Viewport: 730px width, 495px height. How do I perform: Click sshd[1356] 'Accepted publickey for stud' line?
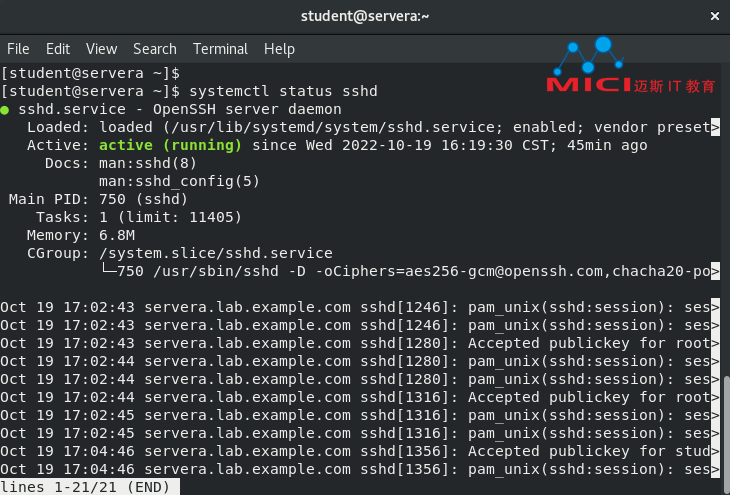pos(360,451)
